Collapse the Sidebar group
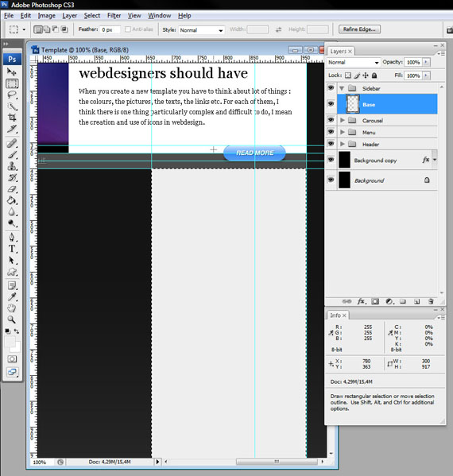This screenshot has width=453, height=476. click(x=342, y=88)
